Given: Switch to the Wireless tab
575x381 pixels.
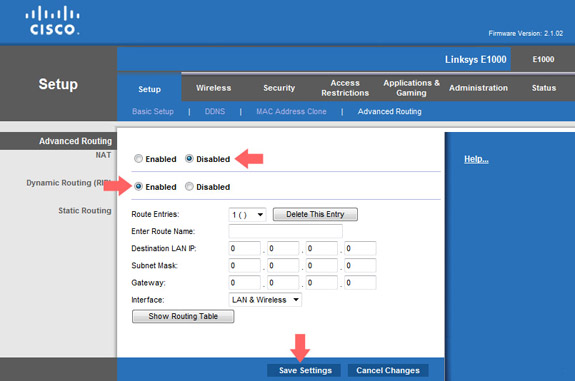Looking at the screenshot, I should click(213, 88).
